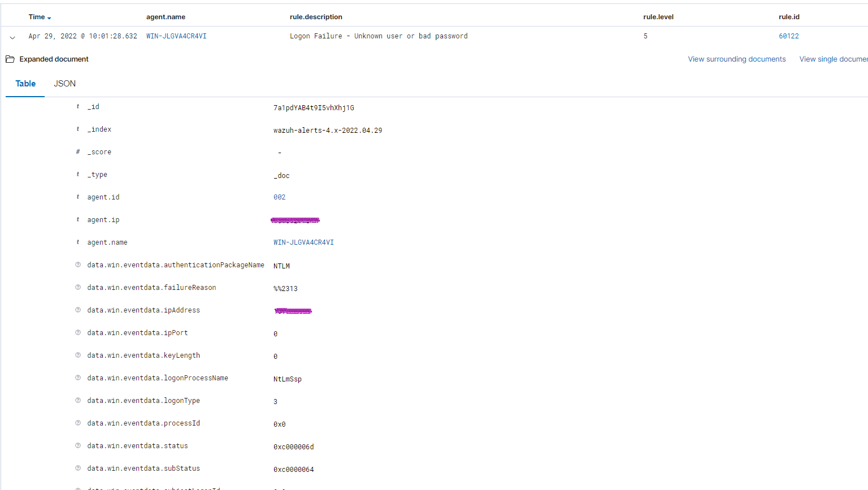Click the string type icon beside _id
868x490 pixels.
pyautogui.click(x=77, y=106)
